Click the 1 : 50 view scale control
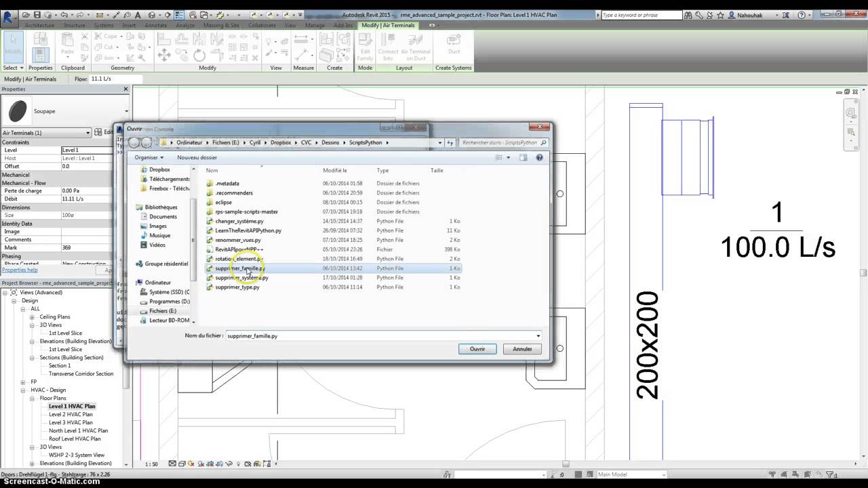Image resolution: width=868 pixels, height=488 pixels. [152, 464]
